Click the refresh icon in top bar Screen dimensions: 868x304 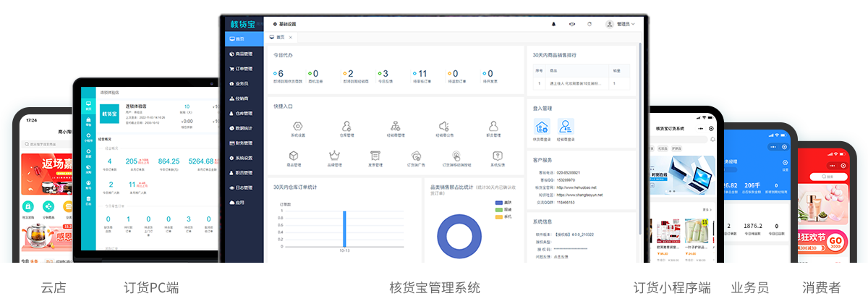(x=590, y=24)
